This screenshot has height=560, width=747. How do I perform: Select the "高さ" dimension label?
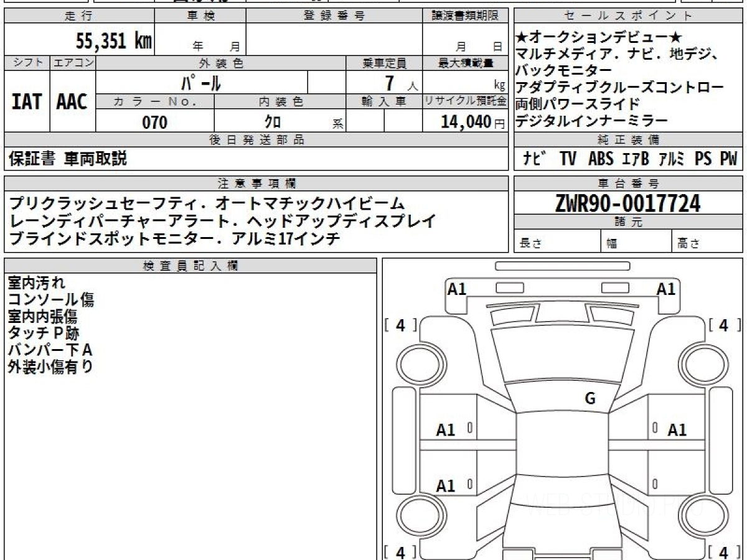click(688, 244)
